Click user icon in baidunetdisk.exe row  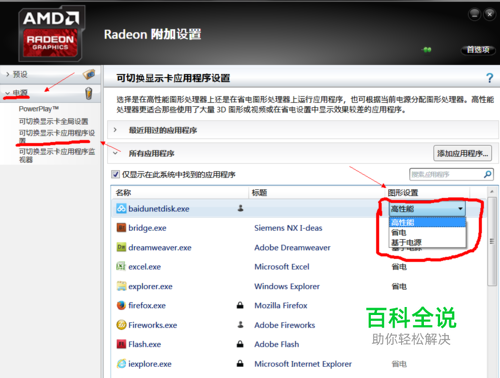pos(240,208)
